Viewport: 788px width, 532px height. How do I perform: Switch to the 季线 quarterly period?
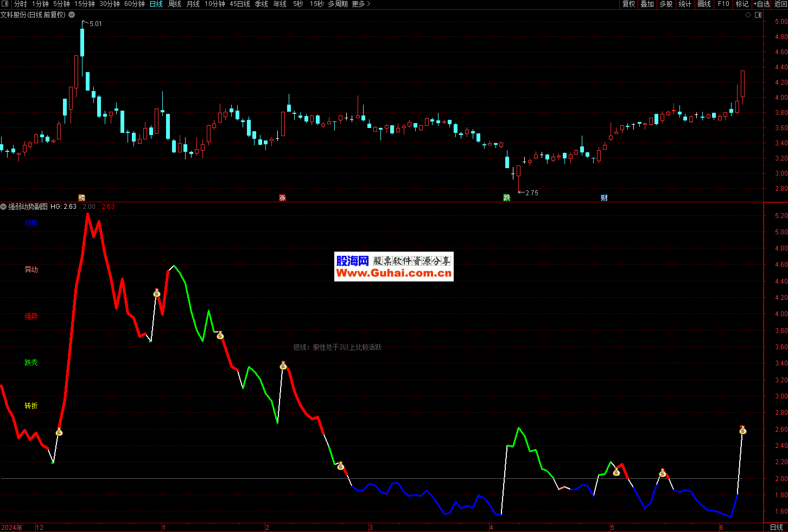pyautogui.click(x=262, y=4)
